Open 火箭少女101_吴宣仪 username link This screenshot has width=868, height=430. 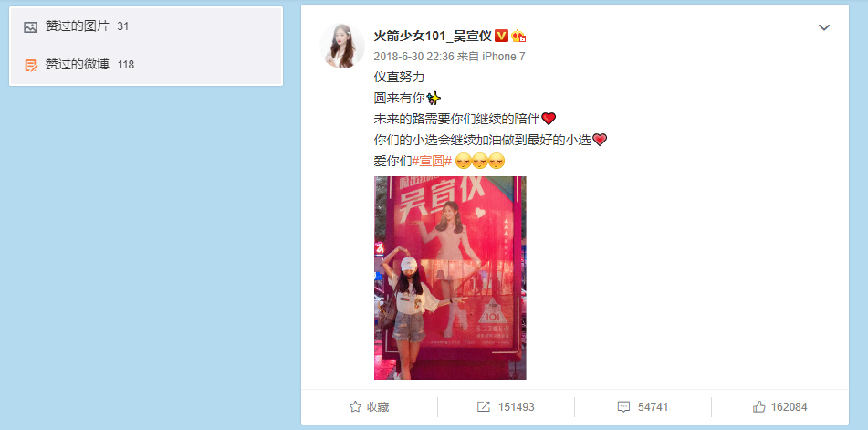[x=433, y=36]
